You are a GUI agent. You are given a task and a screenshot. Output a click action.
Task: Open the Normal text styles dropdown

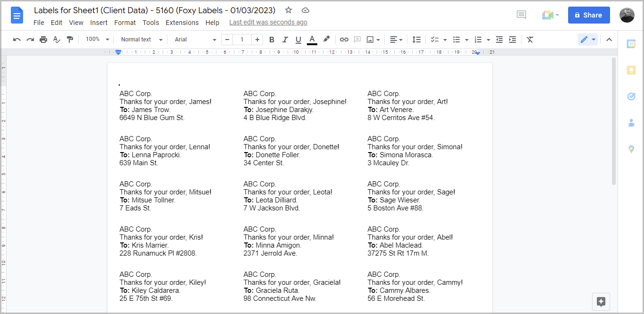click(140, 40)
